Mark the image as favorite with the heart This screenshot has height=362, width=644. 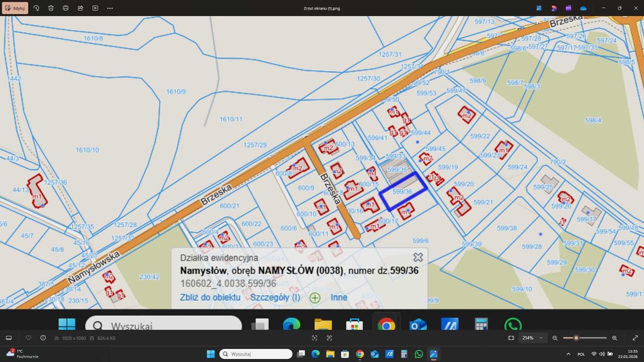click(28, 338)
